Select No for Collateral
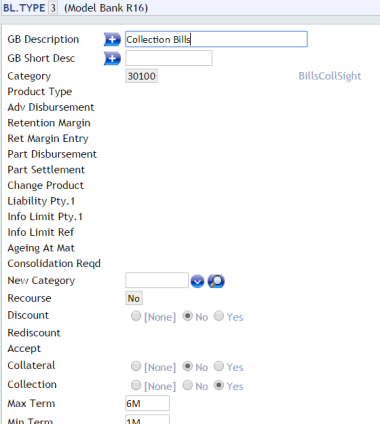 188,366
